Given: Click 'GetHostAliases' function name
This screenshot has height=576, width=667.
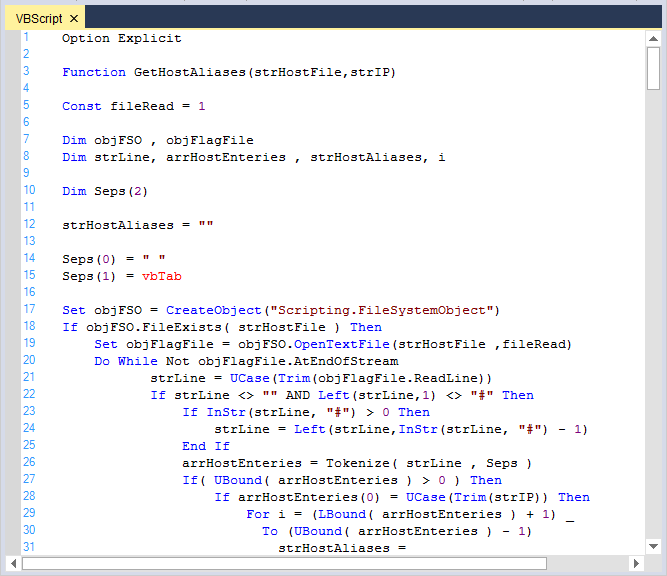Looking at the screenshot, I should click(190, 72).
